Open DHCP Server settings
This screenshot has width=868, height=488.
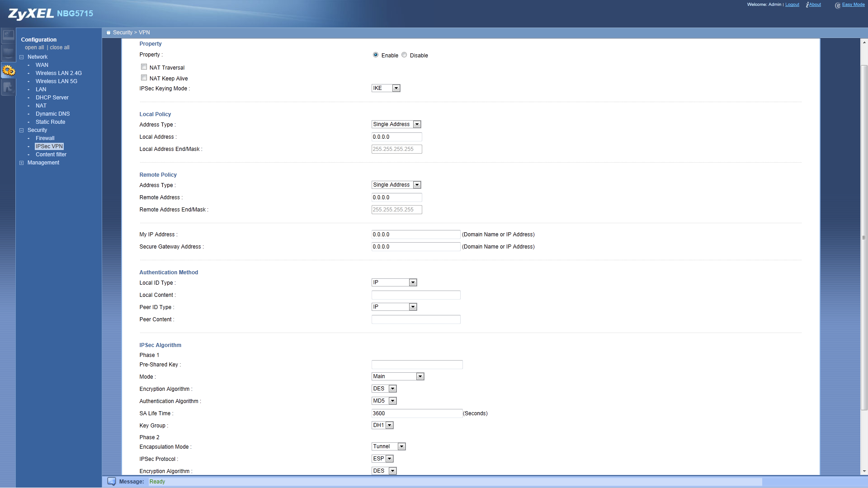pos(52,98)
